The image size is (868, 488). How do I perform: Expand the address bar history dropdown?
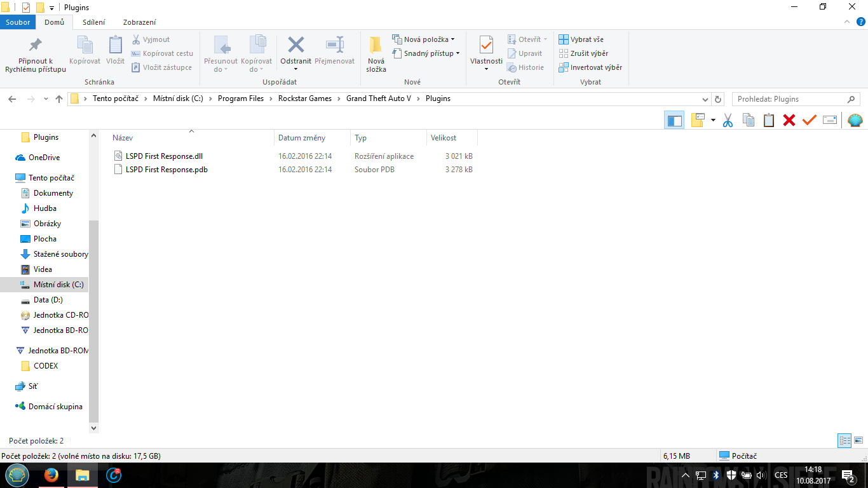705,99
